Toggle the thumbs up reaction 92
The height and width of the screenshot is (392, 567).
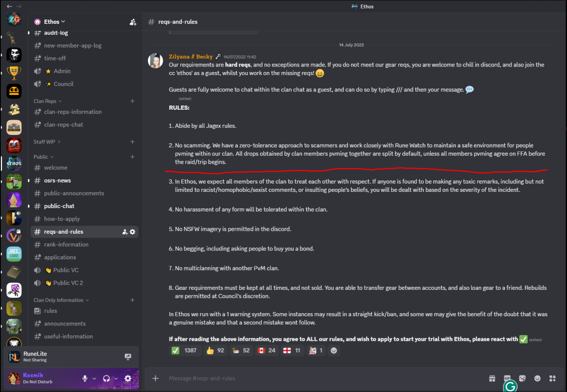tap(215, 351)
